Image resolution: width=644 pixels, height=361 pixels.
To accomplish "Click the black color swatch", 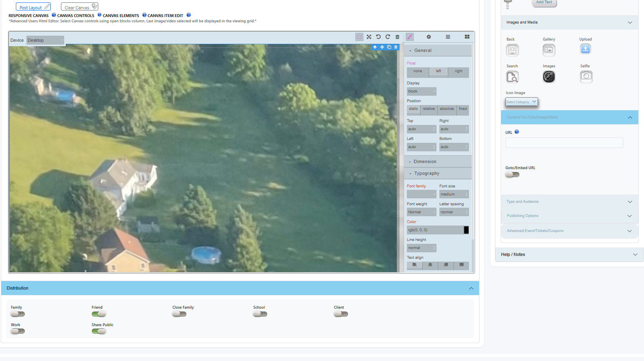I will tap(466, 230).
